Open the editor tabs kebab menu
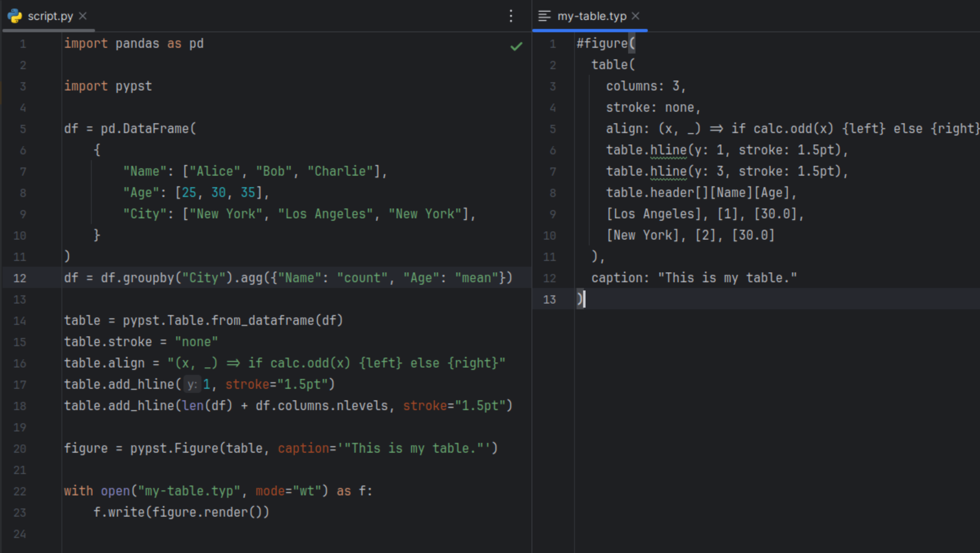 click(511, 16)
